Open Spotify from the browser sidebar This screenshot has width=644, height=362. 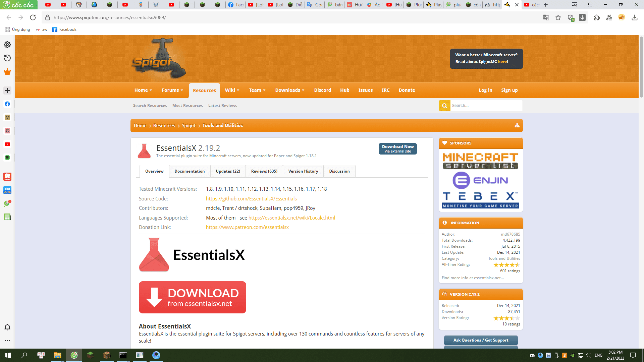point(7,158)
